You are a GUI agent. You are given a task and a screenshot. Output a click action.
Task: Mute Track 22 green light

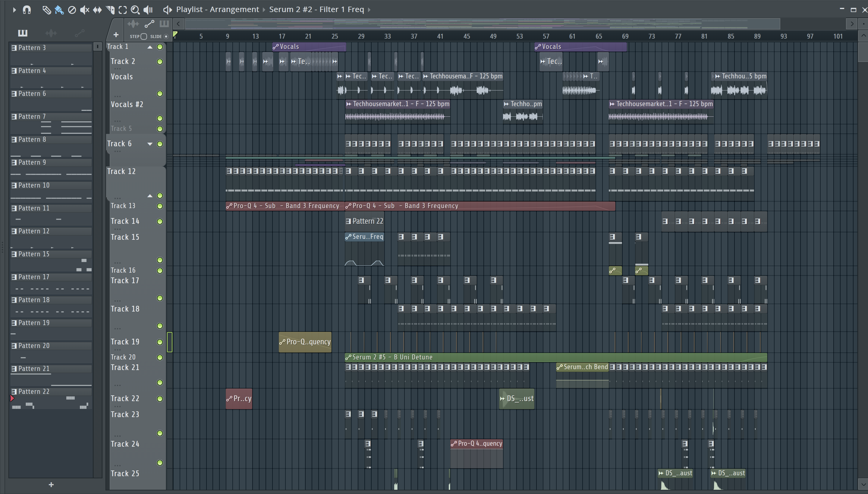click(x=160, y=399)
